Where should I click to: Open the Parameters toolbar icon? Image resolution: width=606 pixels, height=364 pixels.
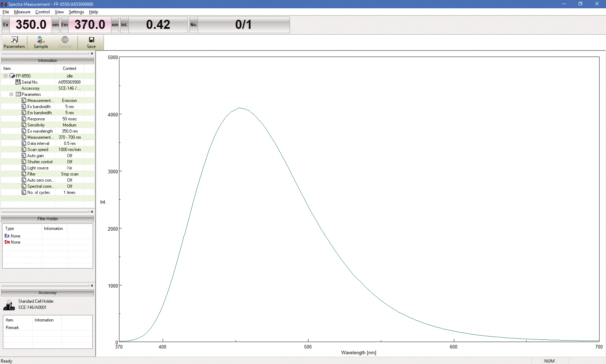pyautogui.click(x=14, y=40)
